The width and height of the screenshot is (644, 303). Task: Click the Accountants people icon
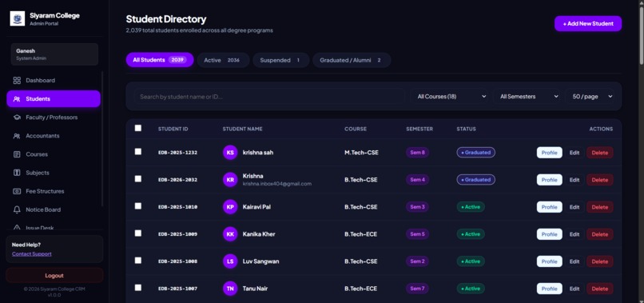[x=17, y=136]
